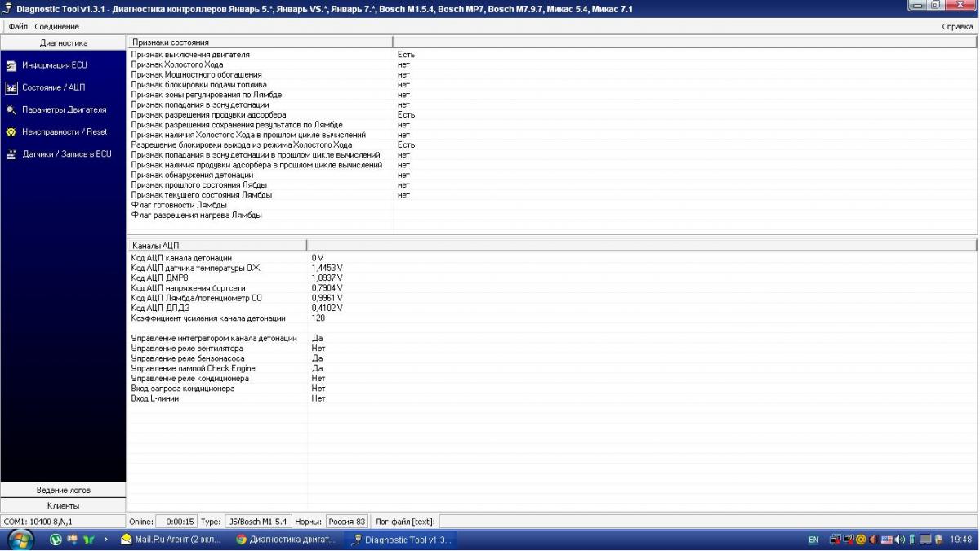980x551 pixels.
Task: Select row Признак Мощностного обогащения
Action: coord(552,74)
